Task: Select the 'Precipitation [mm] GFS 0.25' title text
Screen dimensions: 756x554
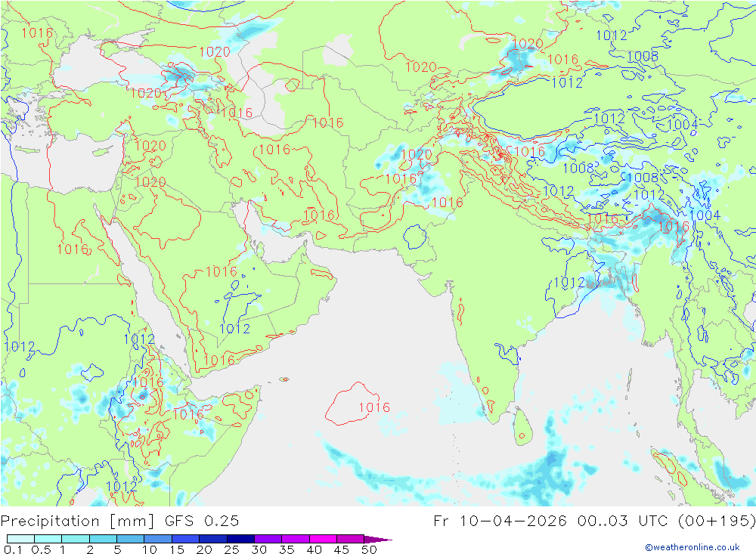Action: pos(119,522)
